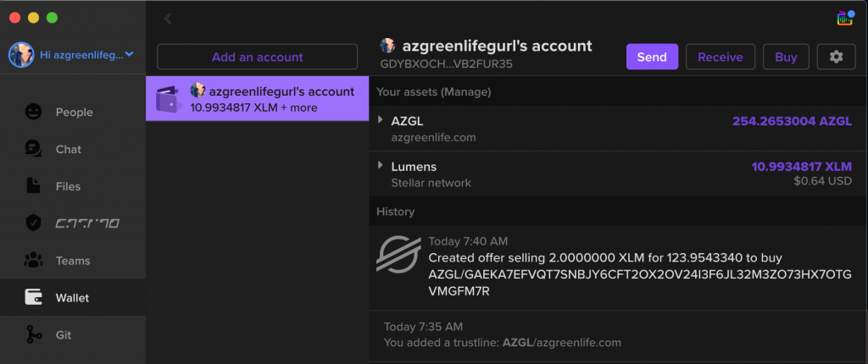Open the Files document icon
Viewport: 868px width, 364px height.
tap(33, 186)
